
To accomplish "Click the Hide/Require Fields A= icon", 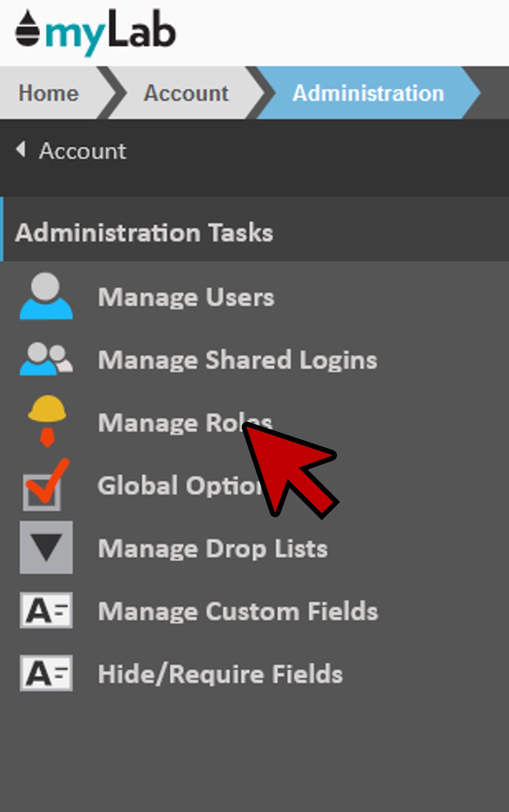I will click(46, 673).
